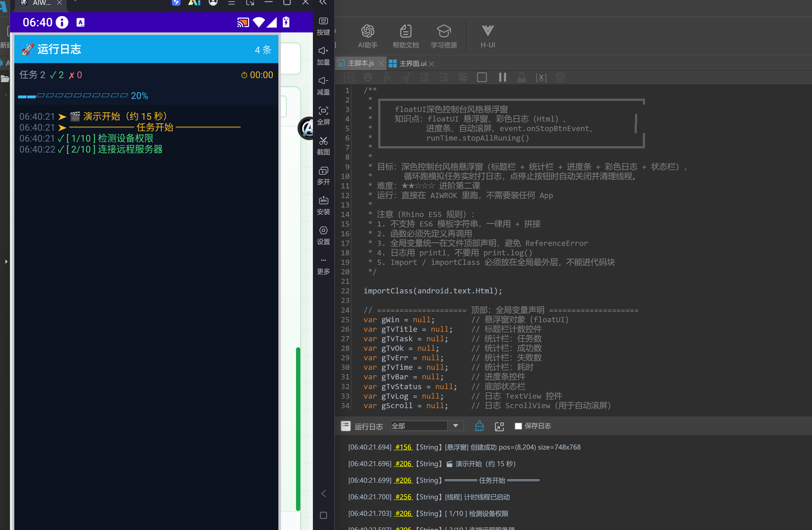812x530 pixels.
Task: Open link #256 in run log
Action: click(x=403, y=497)
